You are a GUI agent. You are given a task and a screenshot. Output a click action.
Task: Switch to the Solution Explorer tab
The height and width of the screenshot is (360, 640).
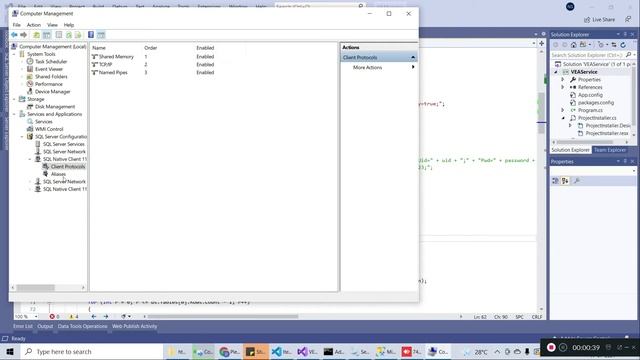pyautogui.click(x=570, y=150)
